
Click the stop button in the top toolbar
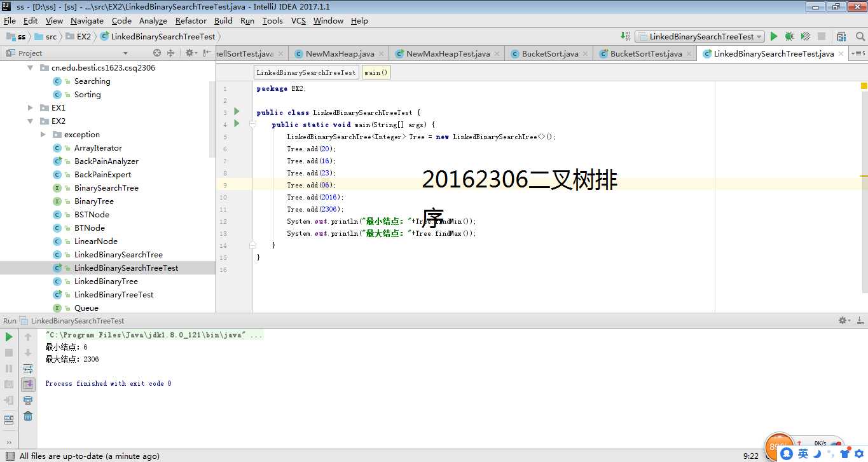tap(822, 36)
